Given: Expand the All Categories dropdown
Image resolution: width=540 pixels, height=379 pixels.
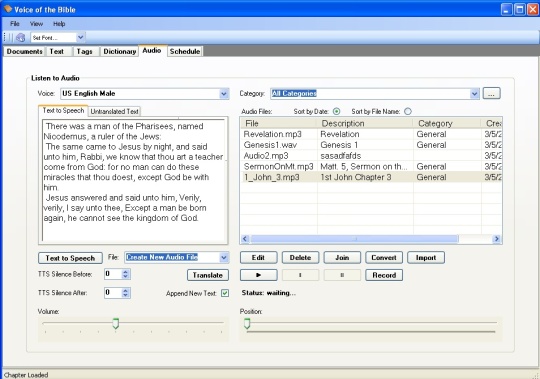Looking at the screenshot, I should pyautogui.click(x=475, y=94).
